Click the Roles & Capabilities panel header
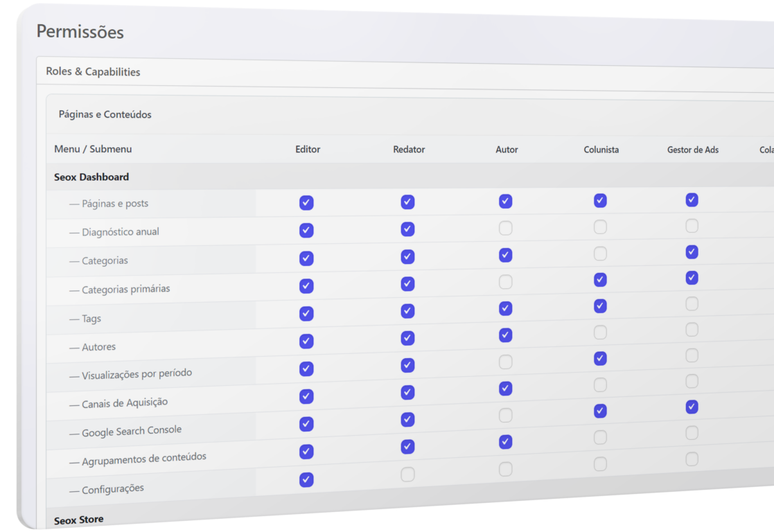 click(x=93, y=72)
